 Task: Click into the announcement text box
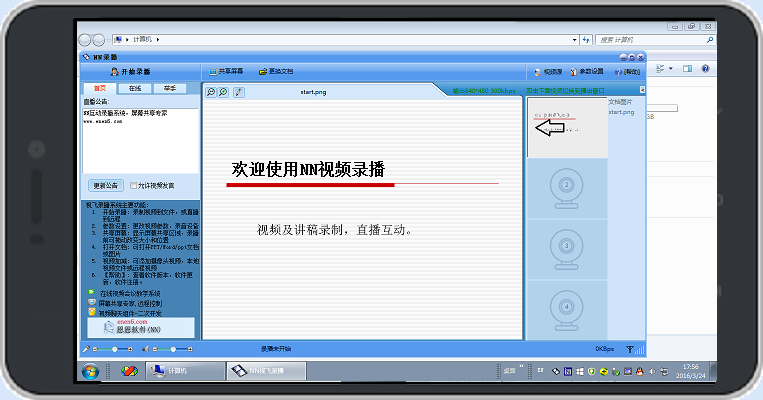tap(141, 140)
